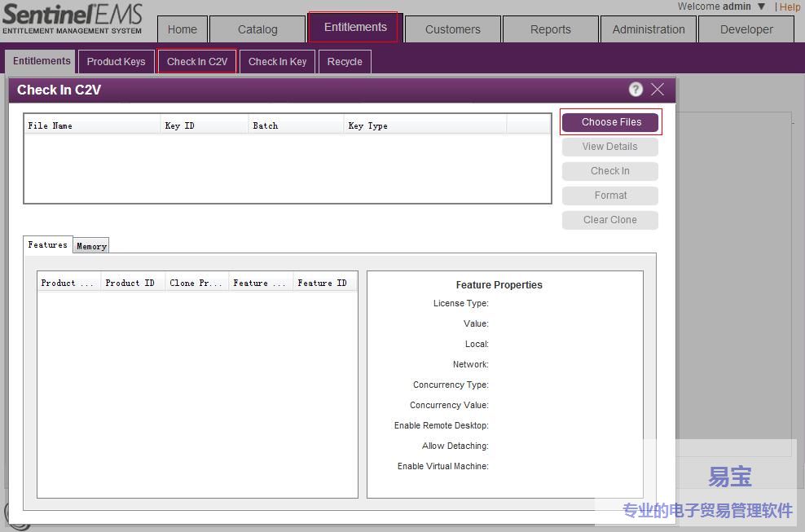Close the Check In C2V dialog
805x532 pixels.
tap(658, 90)
